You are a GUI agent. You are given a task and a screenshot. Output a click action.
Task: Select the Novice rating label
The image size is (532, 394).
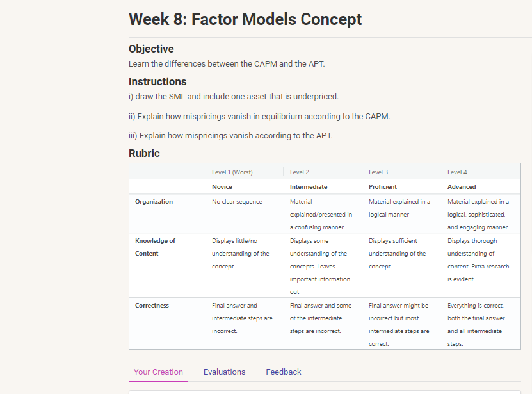[222, 186]
